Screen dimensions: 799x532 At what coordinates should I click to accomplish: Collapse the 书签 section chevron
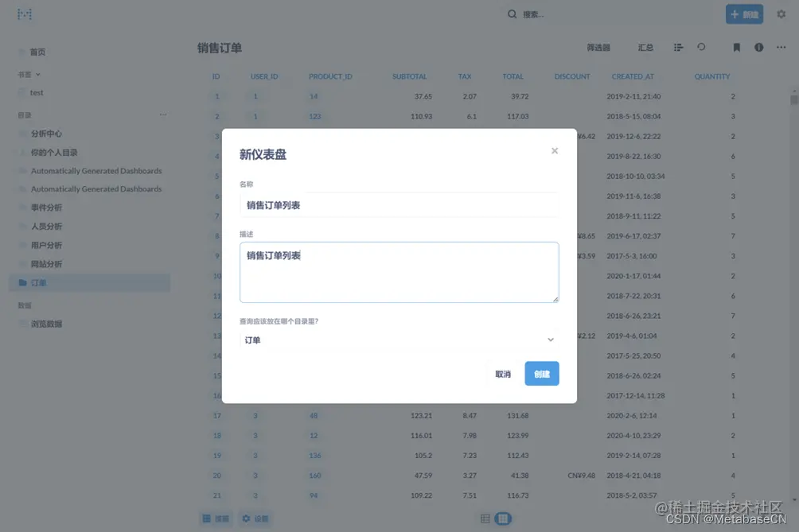(x=37, y=74)
